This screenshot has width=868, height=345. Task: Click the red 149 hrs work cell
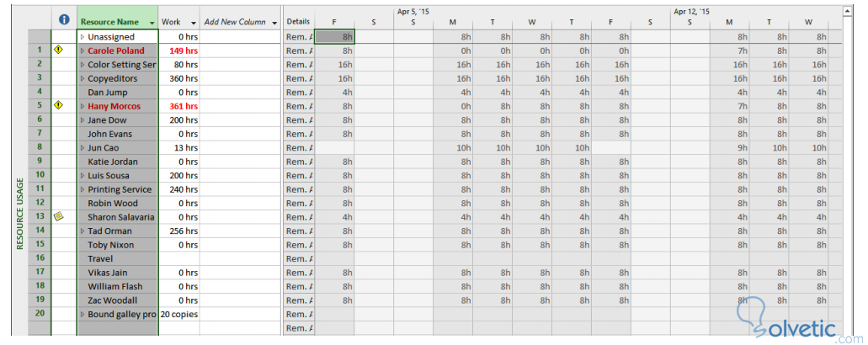coord(178,50)
